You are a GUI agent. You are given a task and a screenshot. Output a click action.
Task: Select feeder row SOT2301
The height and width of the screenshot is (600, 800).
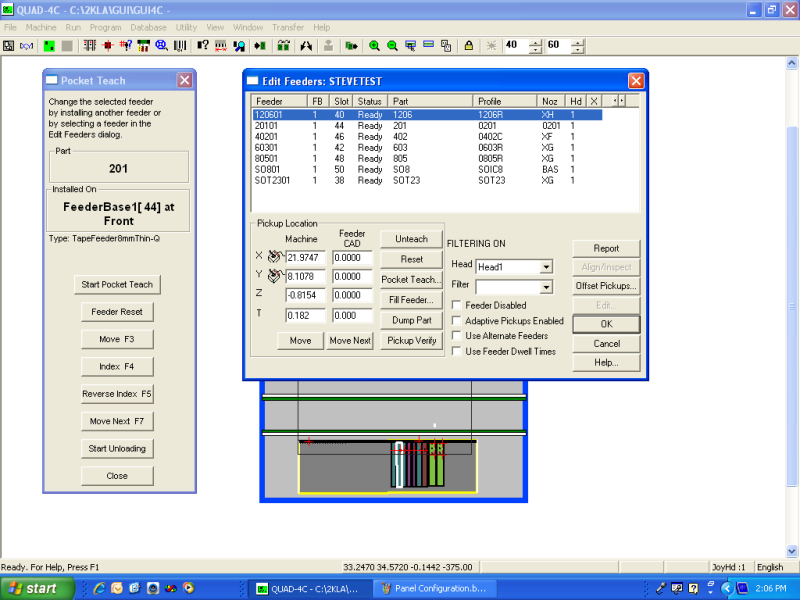pos(427,181)
